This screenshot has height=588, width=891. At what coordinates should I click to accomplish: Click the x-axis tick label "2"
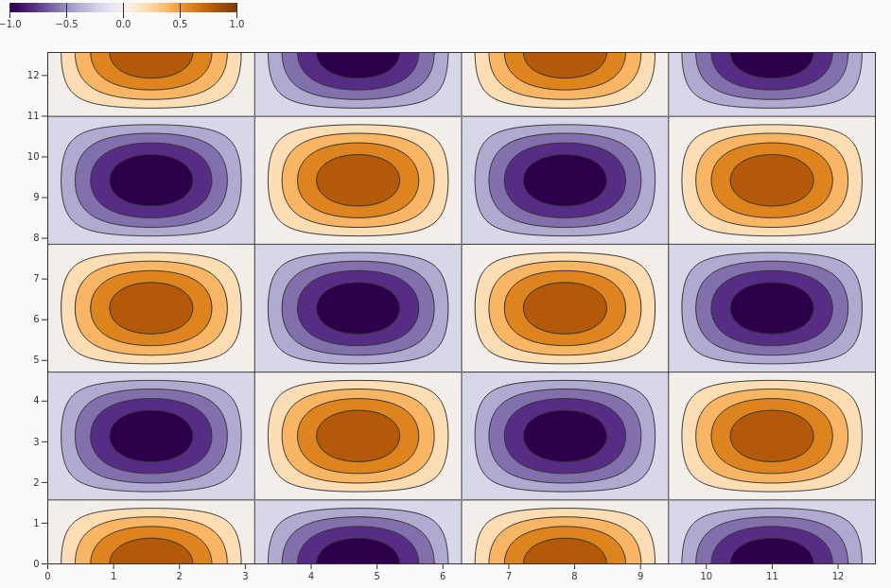(180, 576)
